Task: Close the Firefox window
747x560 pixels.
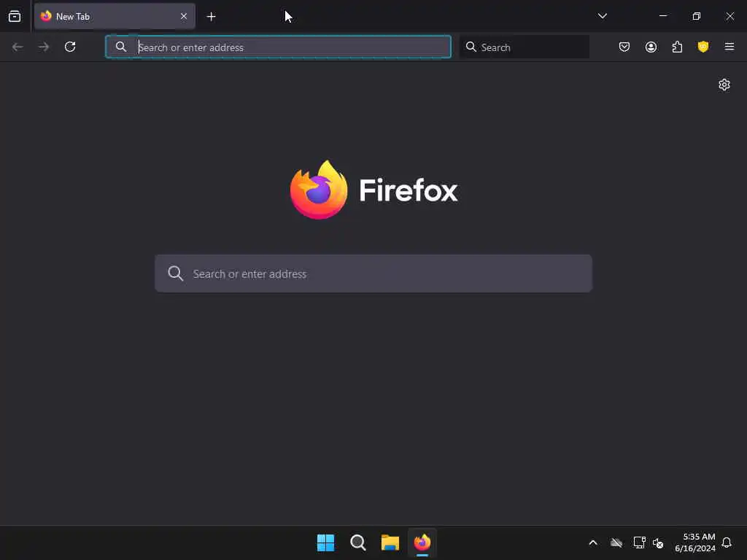Action: point(729,16)
